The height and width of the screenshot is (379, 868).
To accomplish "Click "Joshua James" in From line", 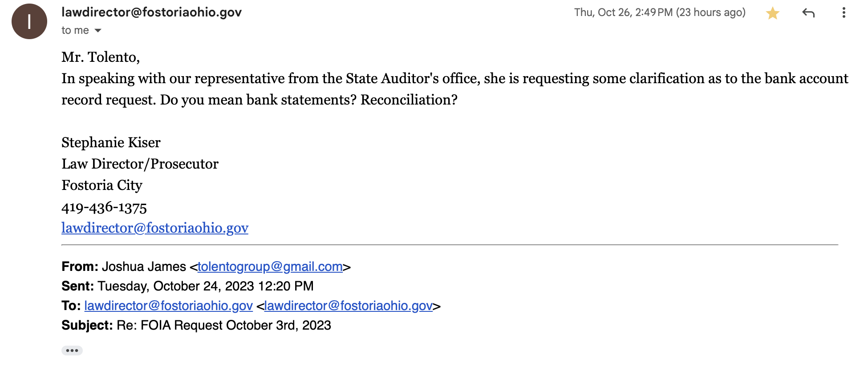I will [144, 266].
